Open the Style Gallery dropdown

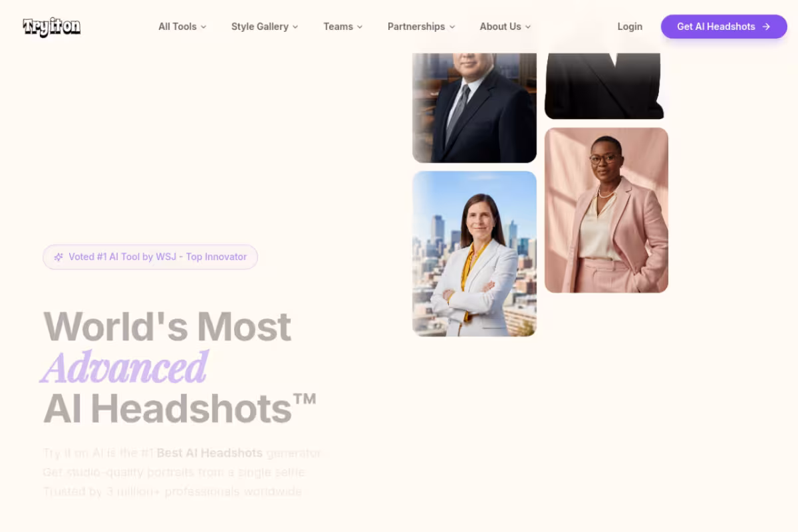click(x=265, y=27)
